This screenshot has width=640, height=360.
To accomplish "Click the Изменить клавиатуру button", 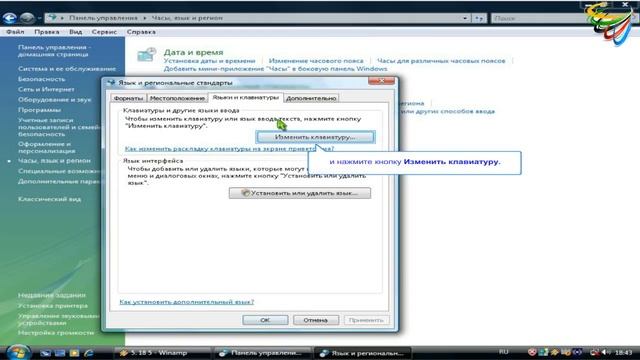I will click(x=315, y=137).
